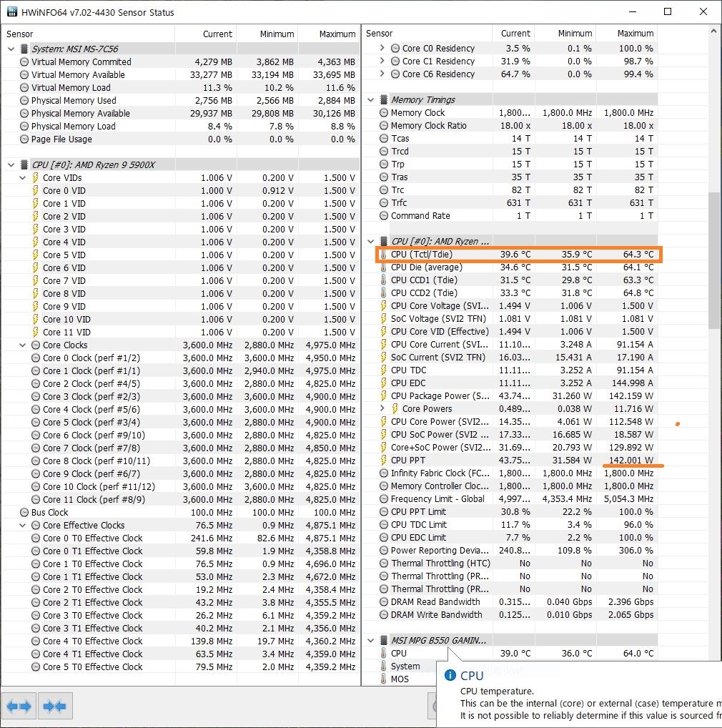Click the thermometer icon for CPU (Tctl/Tdie)
Image resolution: width=722 pixels, height=728 pixels.
383,255
